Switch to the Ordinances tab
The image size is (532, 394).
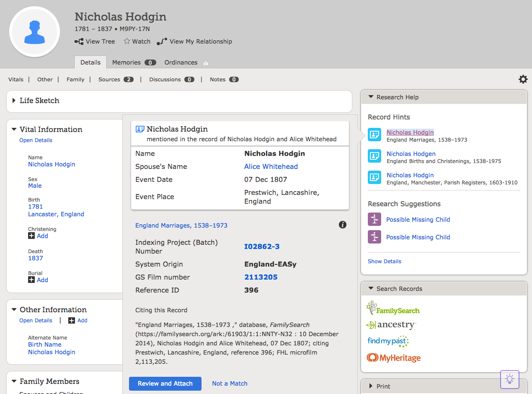coord(181,62)
